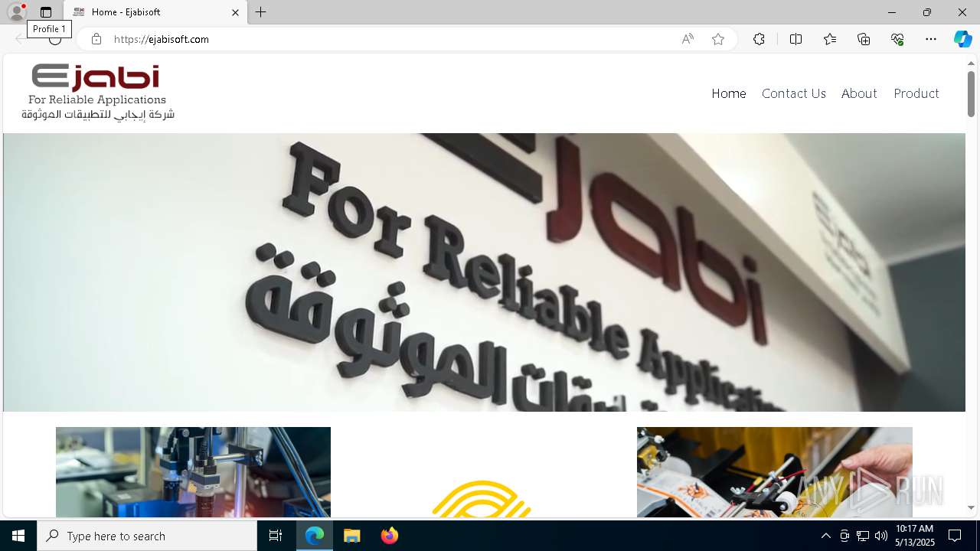The height and width of the screenshot is (551, 980).
Task: Open the taskbar clock showing 10:17 AM
Action: coord(915,536)
